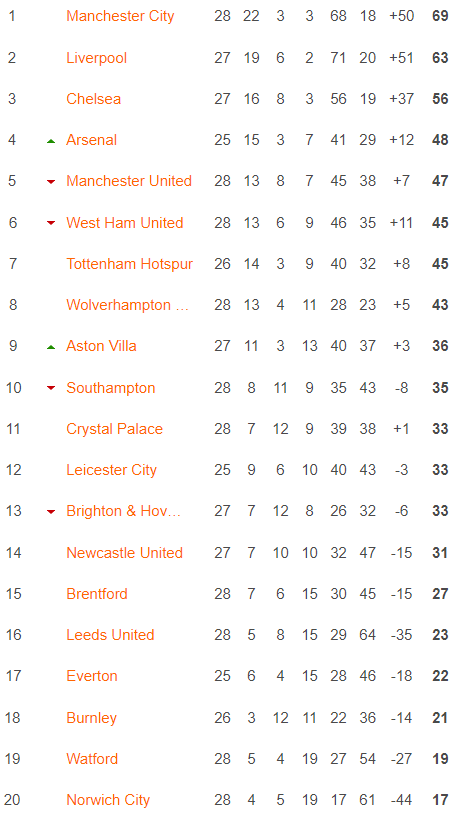Open the Liverpool team link
The width and height of the screenshot is (459, 816).
tap(96, 58)
